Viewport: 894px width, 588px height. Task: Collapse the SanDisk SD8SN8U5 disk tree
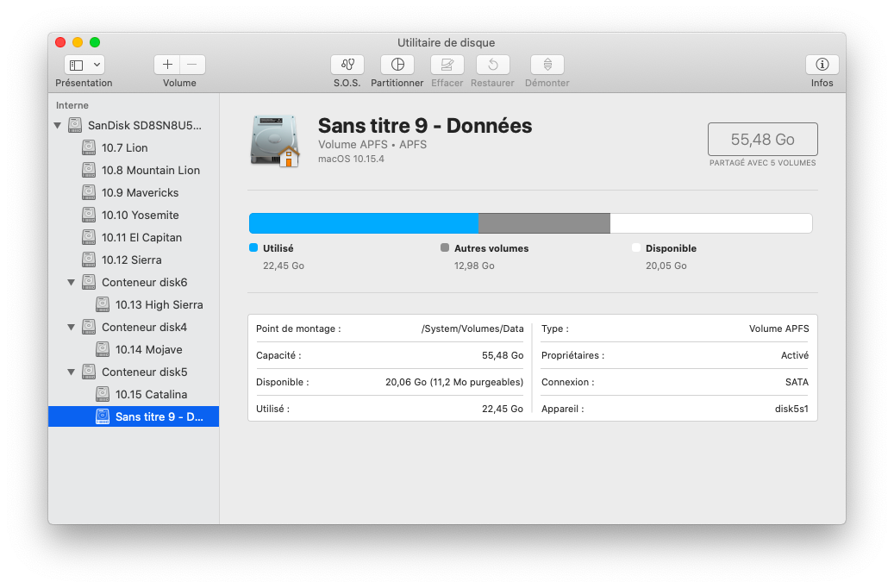point(58,126)
